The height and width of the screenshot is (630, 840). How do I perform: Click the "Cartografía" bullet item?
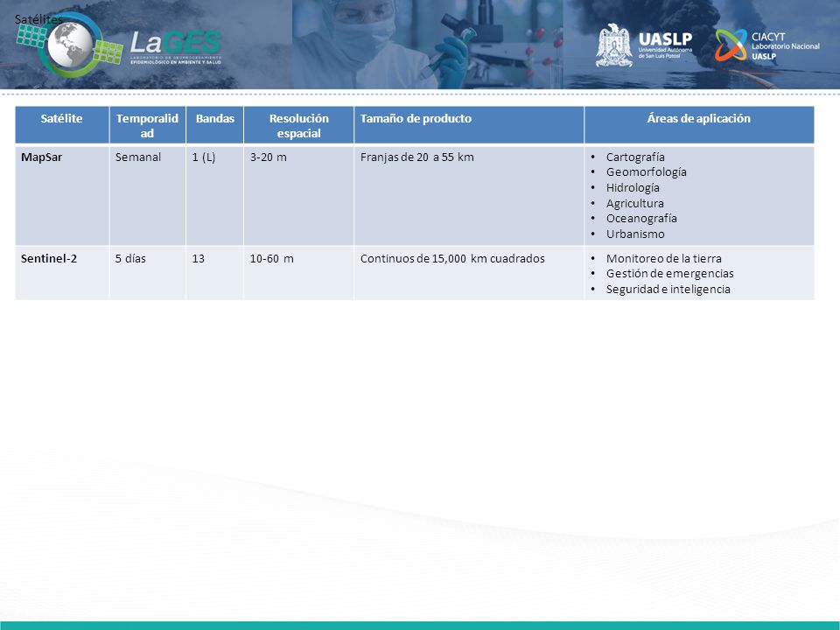coord(635,157)
